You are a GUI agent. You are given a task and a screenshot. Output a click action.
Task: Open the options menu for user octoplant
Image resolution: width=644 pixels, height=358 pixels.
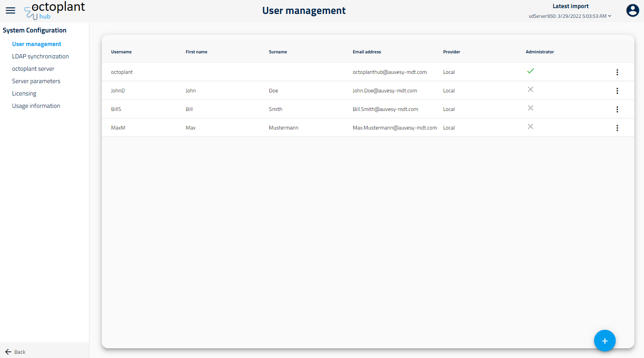point(617,72)
